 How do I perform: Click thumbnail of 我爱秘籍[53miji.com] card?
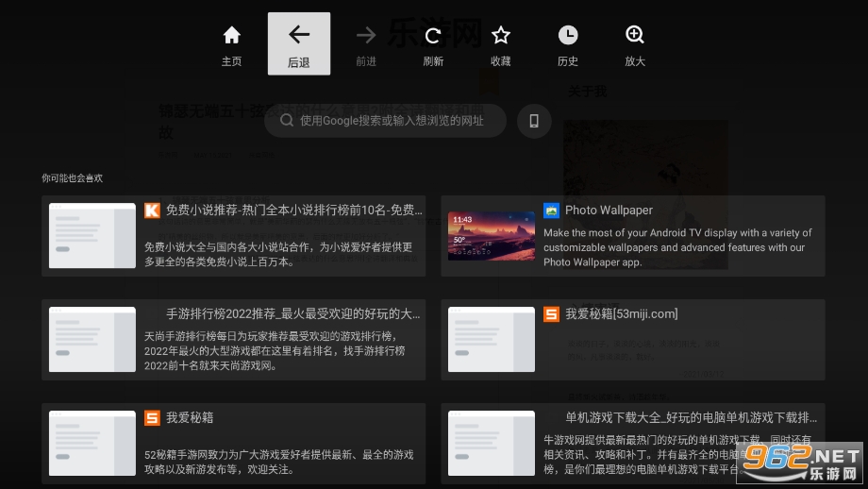(x=492, y=340)
